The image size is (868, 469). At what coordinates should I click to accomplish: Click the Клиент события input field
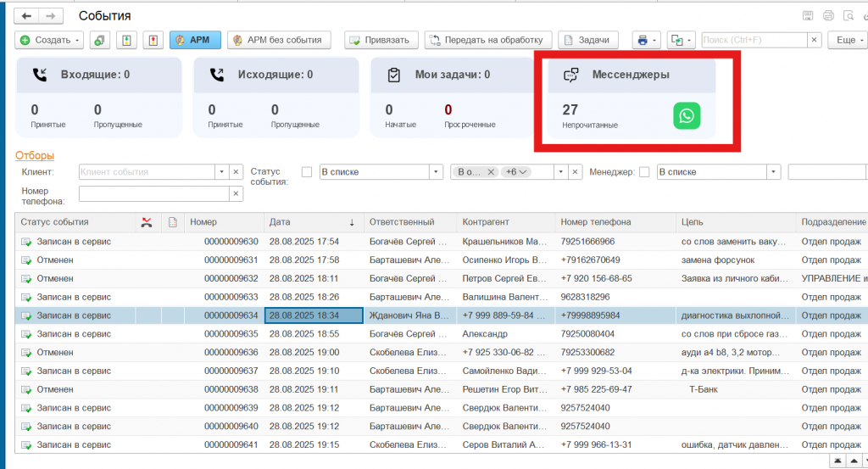(x=145, y=172)
